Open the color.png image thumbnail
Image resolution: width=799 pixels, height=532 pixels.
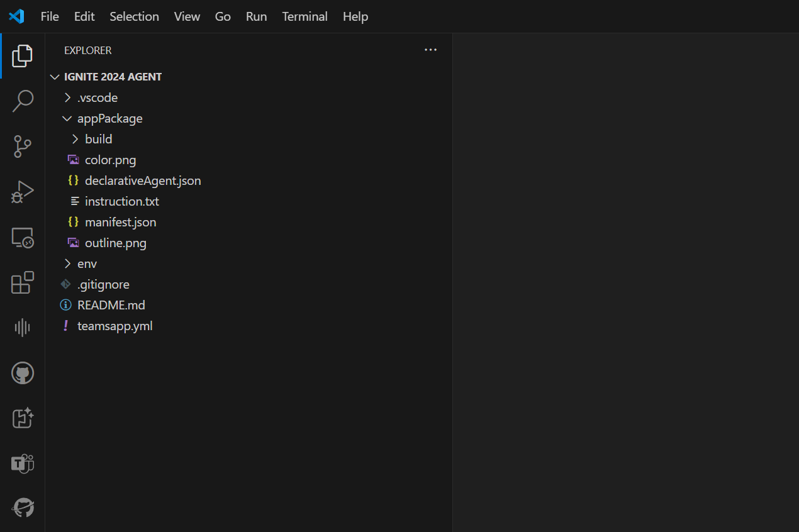[110, 160]
